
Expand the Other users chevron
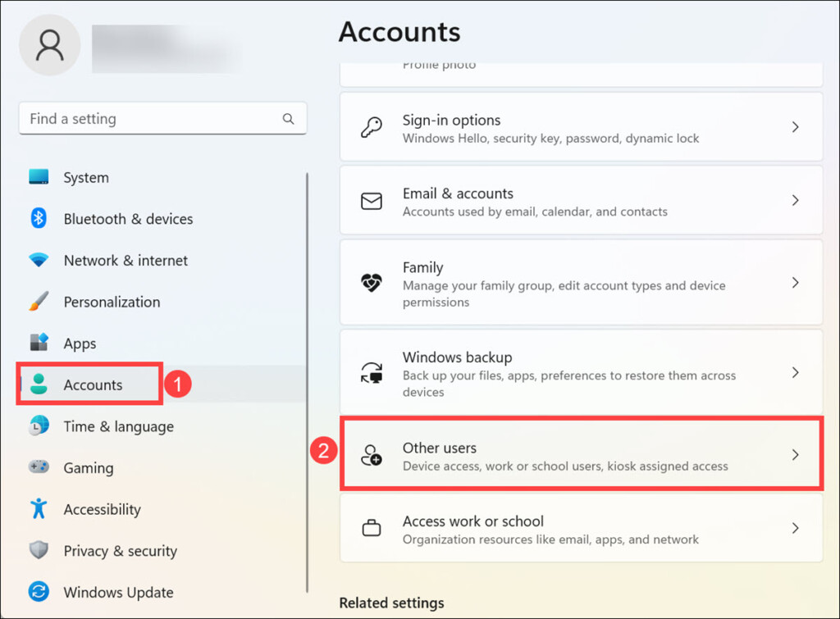click(795, 455)
